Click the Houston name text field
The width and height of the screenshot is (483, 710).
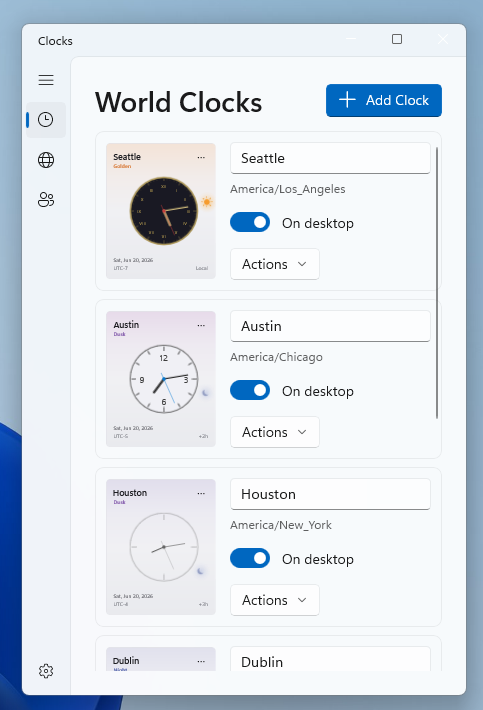coord(330,494)
